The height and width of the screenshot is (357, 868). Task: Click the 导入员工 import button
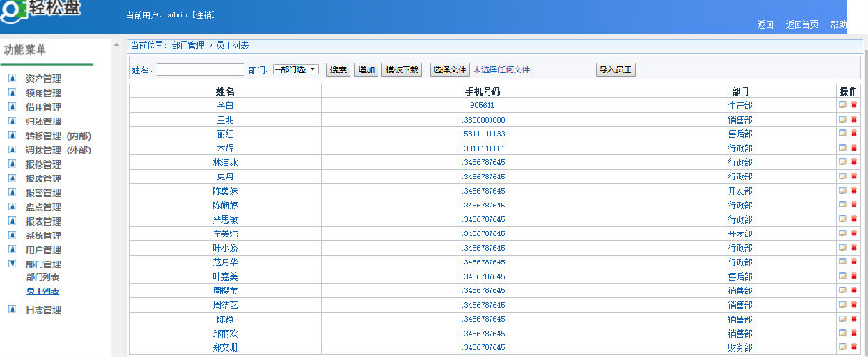[x=617, y=69]
